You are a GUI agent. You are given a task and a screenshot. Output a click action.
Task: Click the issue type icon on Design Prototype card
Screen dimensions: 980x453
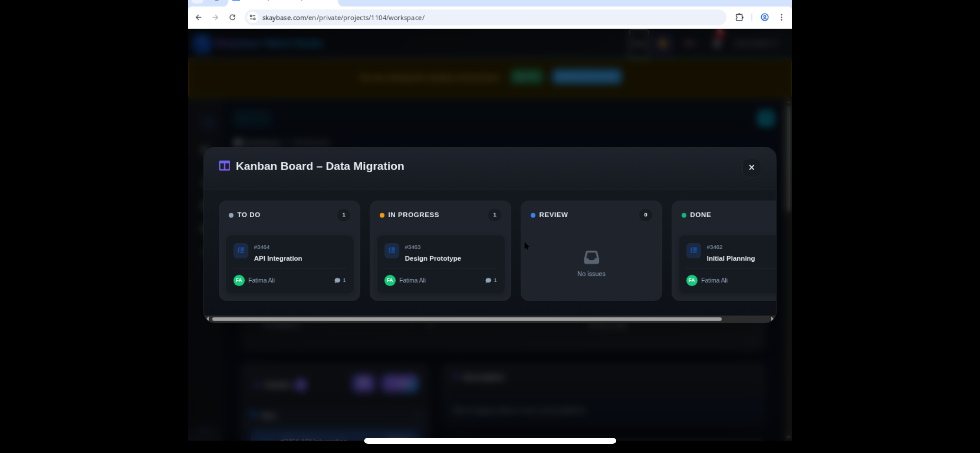coord(391,251)
